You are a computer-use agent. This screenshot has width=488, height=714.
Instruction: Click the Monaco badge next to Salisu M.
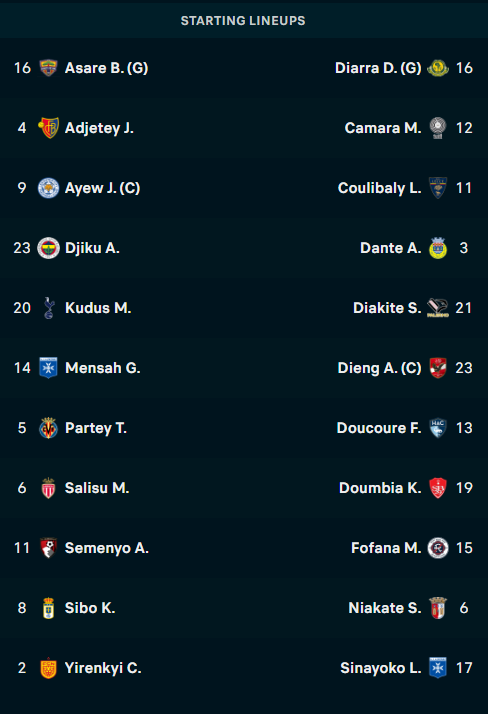click(48, 488)
